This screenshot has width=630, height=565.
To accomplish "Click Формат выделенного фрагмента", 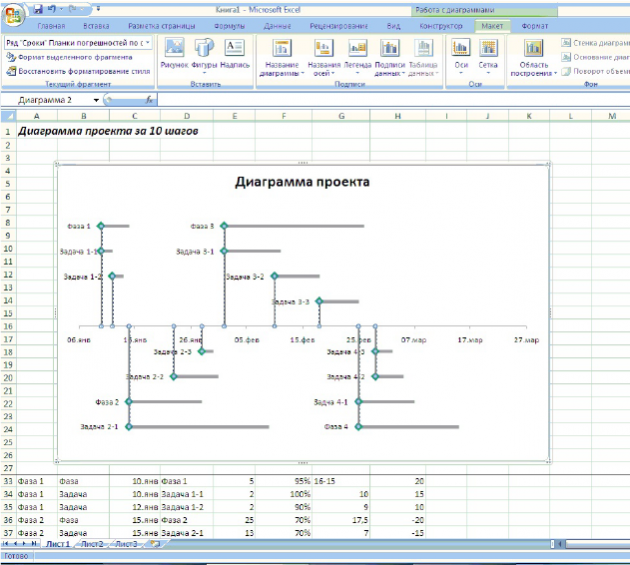I will (69, 57).
